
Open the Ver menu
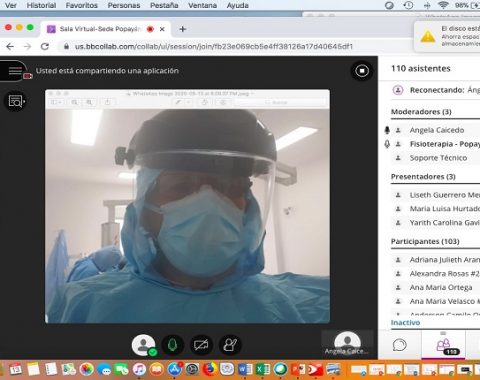[x=11, y=5]
